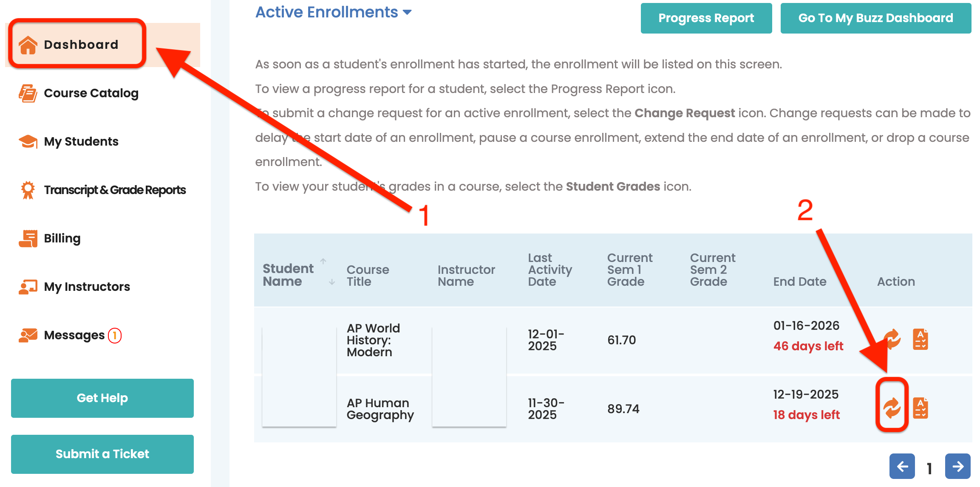Click the Course Catalog icon

28,93
